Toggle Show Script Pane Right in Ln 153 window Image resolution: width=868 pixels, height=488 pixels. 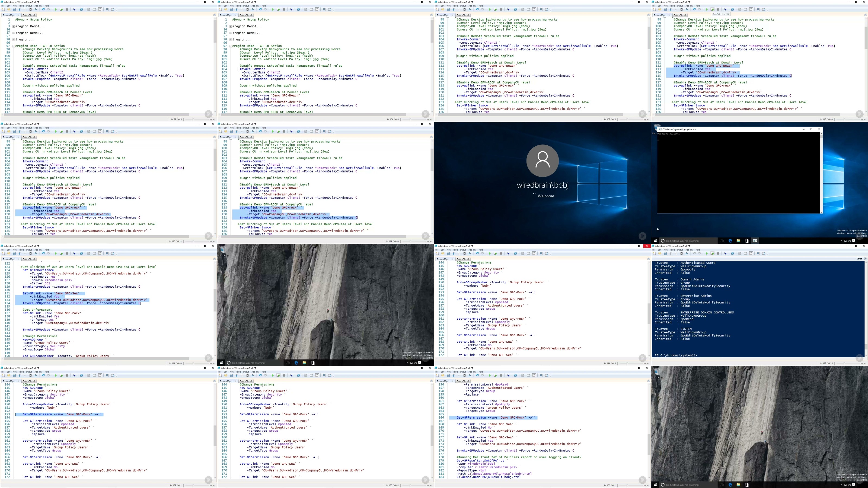(x=94, y=375)
